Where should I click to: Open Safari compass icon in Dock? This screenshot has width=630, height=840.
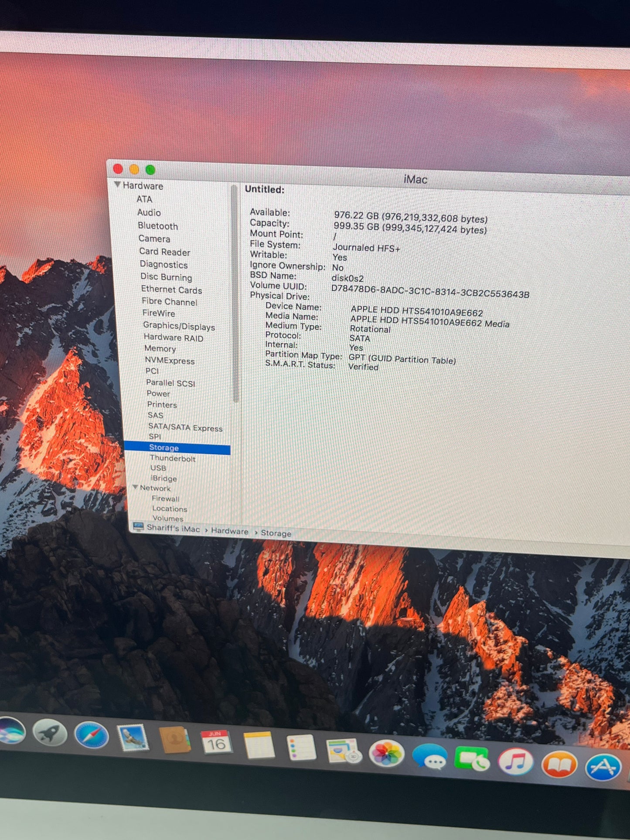tap(91, 735)
